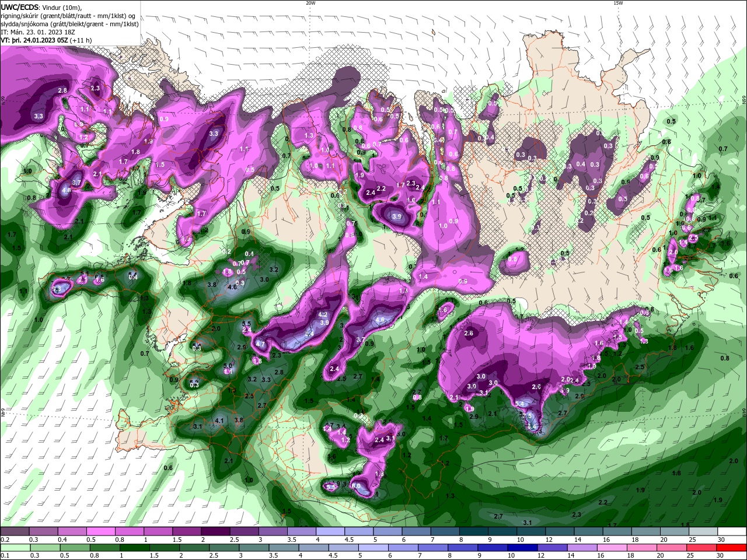Click the 'rigning/skúrir' legend description line
The width and height of the screenshot is (747, 560).
tap(68, 16)
